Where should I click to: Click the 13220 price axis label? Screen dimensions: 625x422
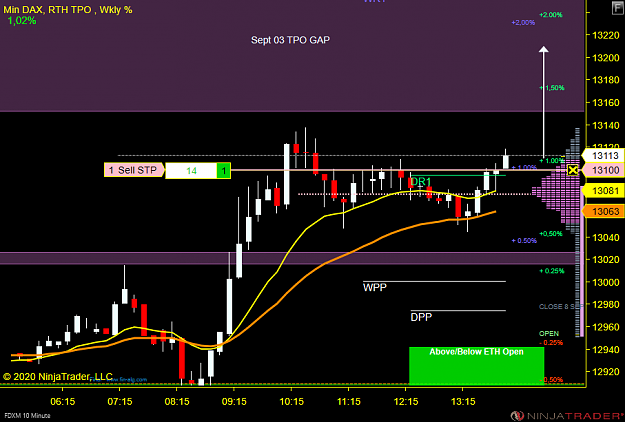(x=606, y=35)
